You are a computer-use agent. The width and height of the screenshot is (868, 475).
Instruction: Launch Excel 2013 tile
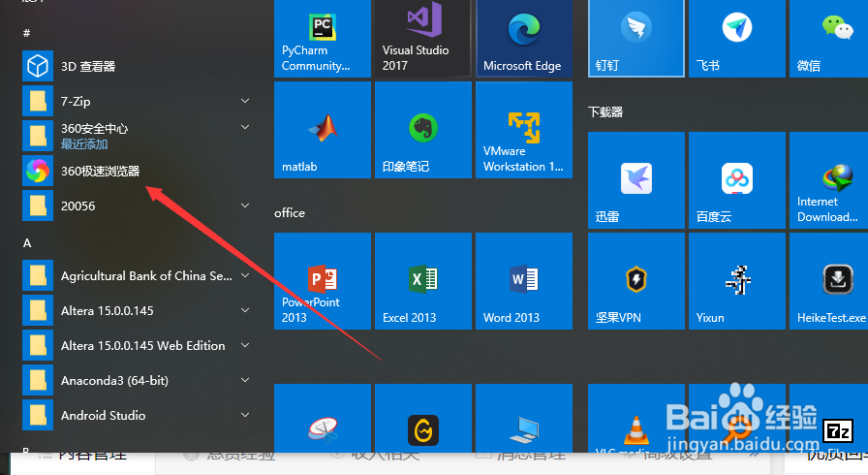[x=423, y=281]
